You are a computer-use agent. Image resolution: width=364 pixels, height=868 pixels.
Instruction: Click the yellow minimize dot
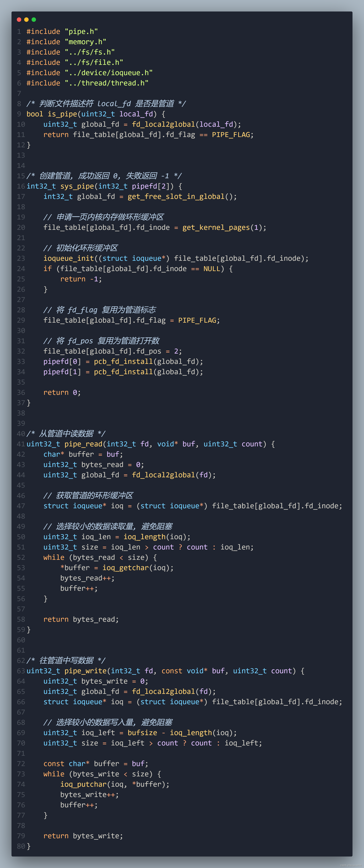(26, 20)
